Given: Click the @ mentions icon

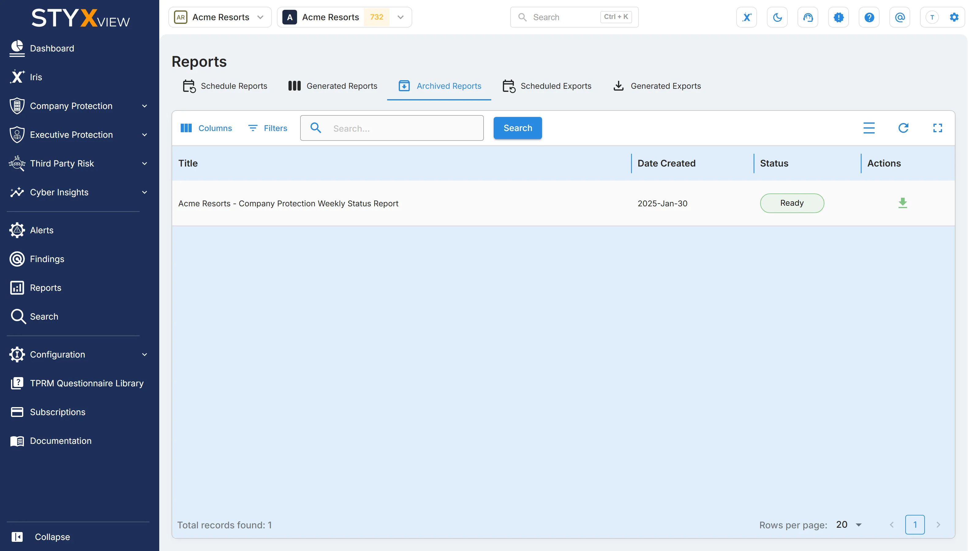Looking at the screenshot, I should tap(900, 17).
